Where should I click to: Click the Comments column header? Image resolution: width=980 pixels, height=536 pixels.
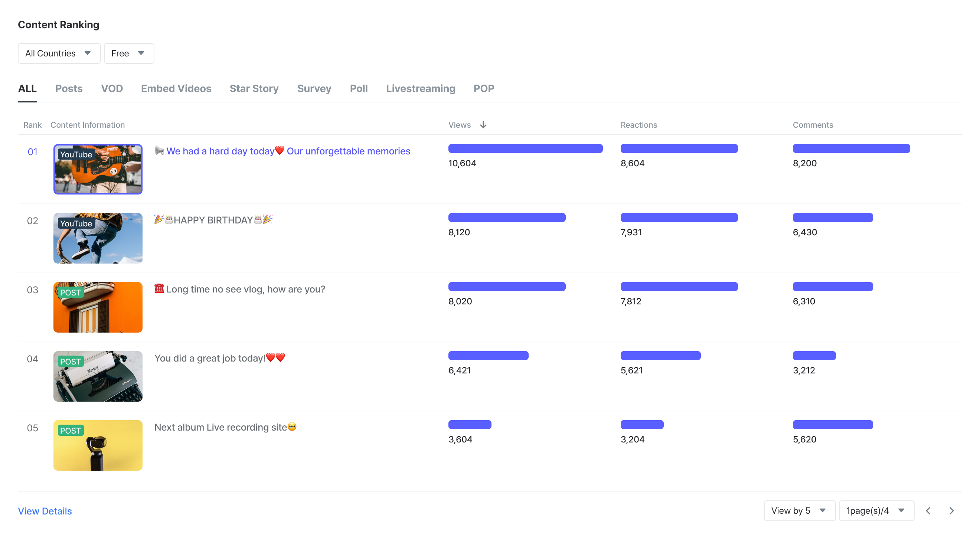(x=813, y=125)
